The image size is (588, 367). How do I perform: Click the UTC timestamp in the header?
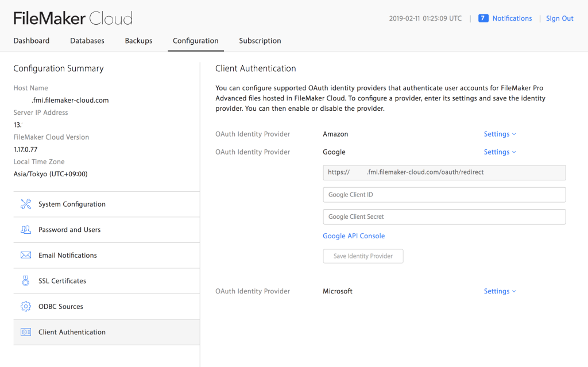(425, 18)
